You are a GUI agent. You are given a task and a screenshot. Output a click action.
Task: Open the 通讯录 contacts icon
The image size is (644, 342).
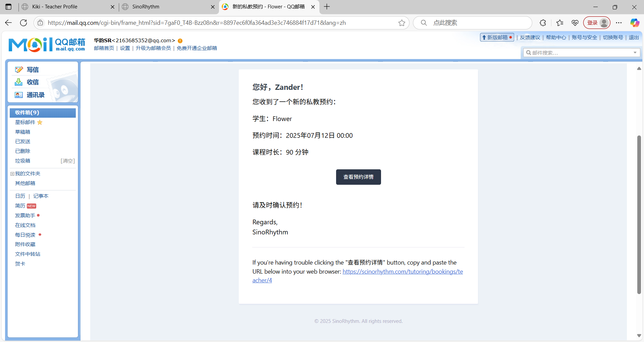click(19, 95)
